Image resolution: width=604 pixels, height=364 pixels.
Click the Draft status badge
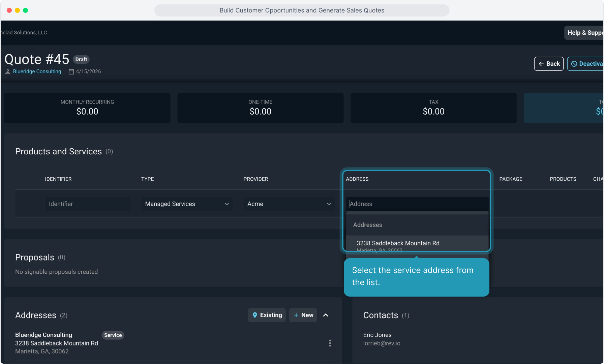(x=81, y=59)
